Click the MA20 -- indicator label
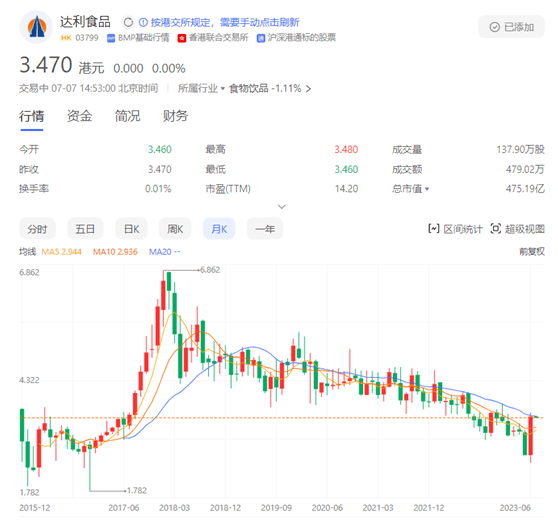Viewport: 558px width, 522px height. [164, 252]
